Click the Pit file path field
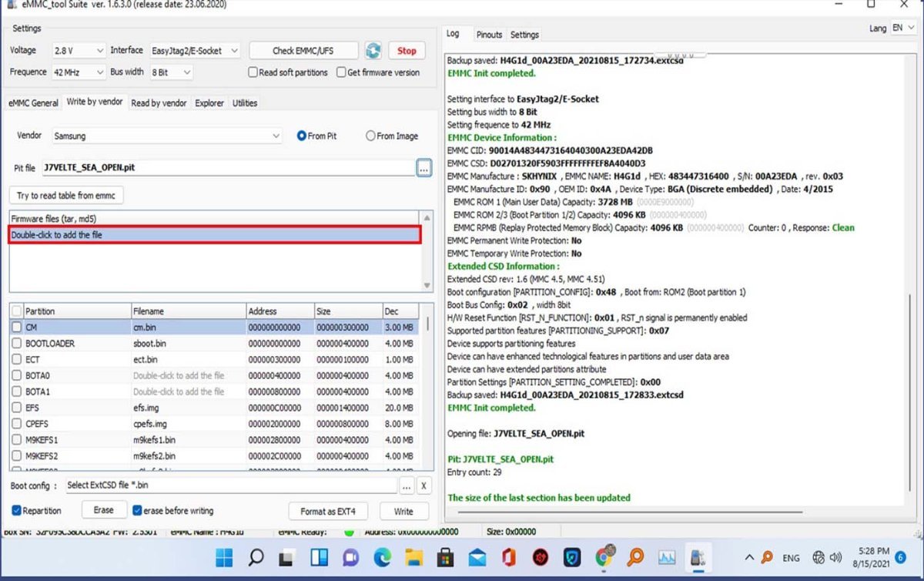 (x=228, y=167)
